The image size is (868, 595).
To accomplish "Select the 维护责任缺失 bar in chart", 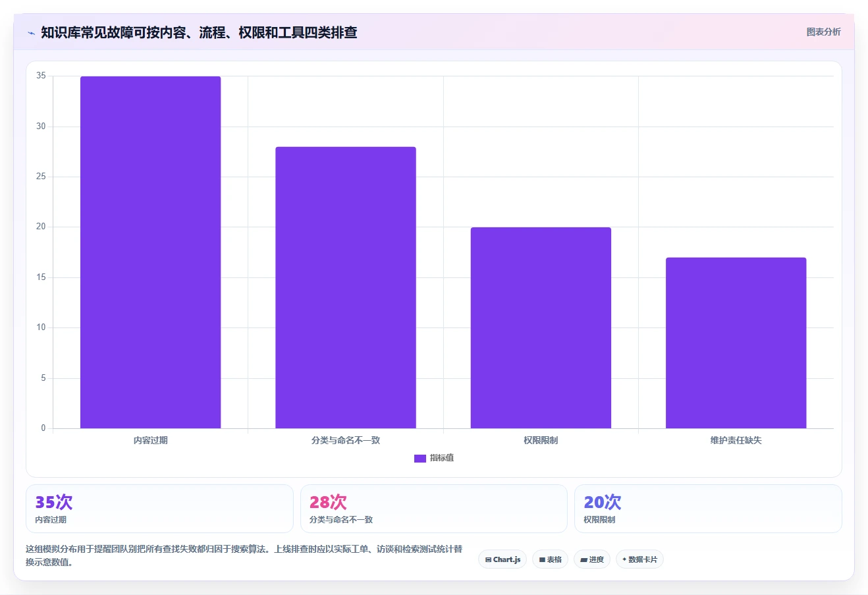I will [x=736, y=343].
